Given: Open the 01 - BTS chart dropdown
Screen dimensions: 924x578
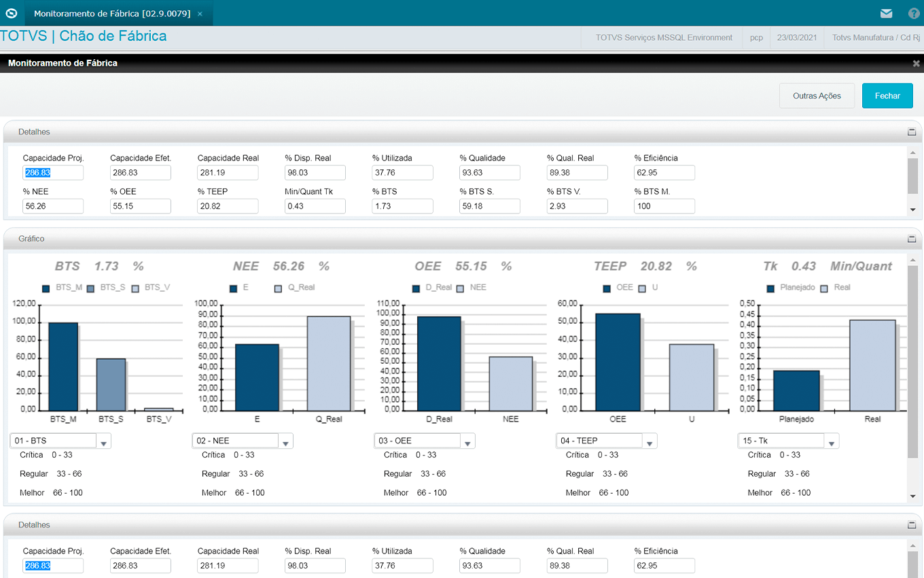Looking at the screenshot, I should point(104,442).
